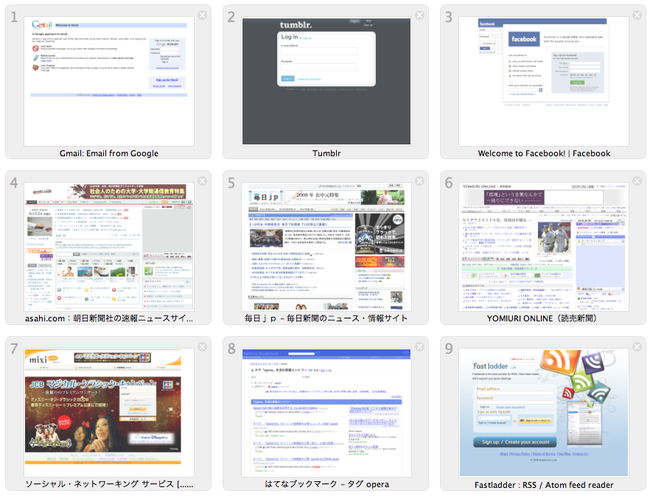The image size is (650, 496).
Task: Remove the Fastladder speed dial entry
Action: [637, 347]
